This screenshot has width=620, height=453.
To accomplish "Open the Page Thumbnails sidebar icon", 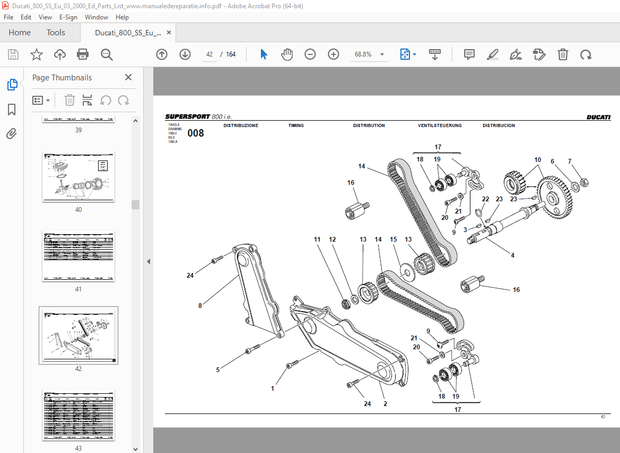I will 12,85.
